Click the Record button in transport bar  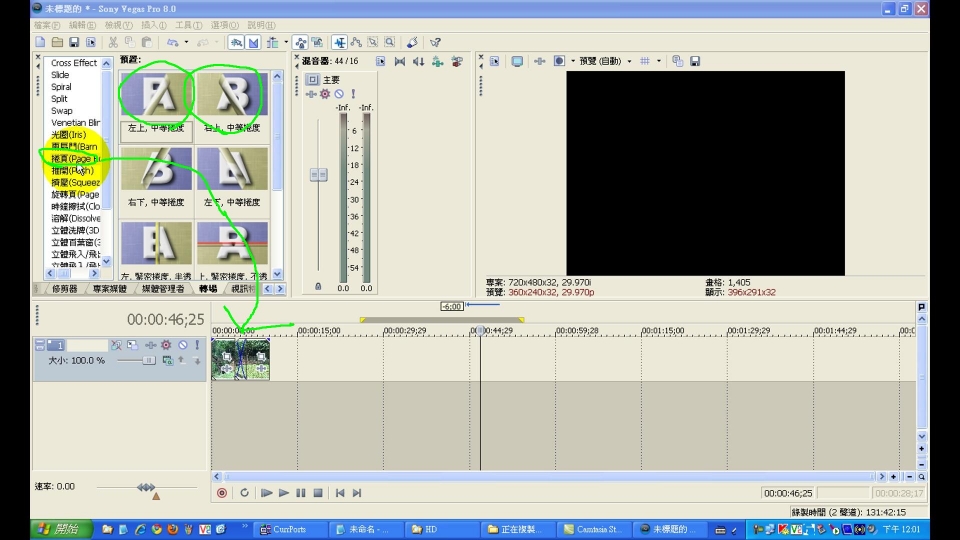(222, 493)
